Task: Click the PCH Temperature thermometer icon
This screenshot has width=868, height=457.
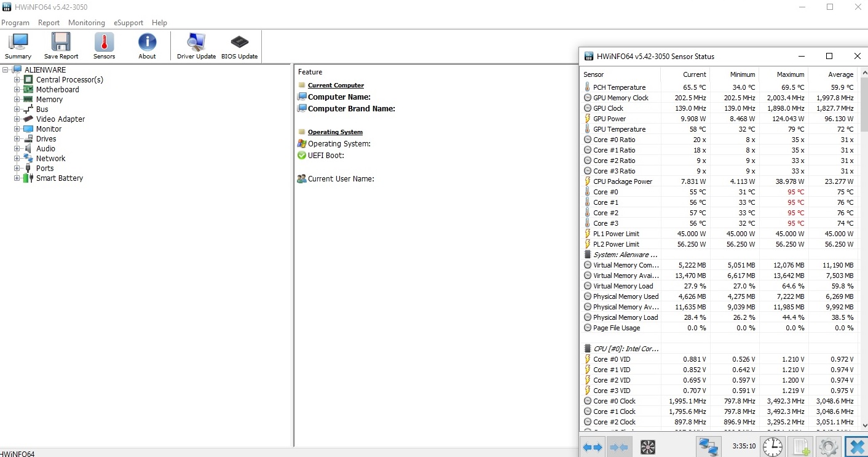Action: click(587, 87)
